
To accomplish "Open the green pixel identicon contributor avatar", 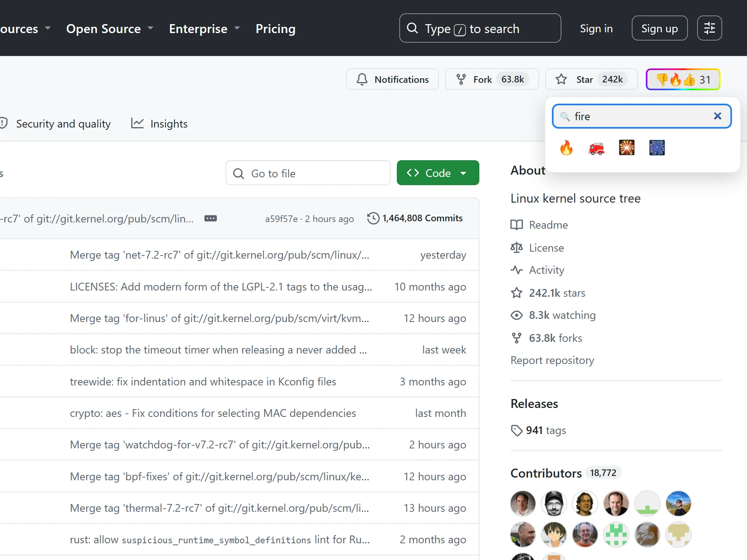I will [616, 534].
